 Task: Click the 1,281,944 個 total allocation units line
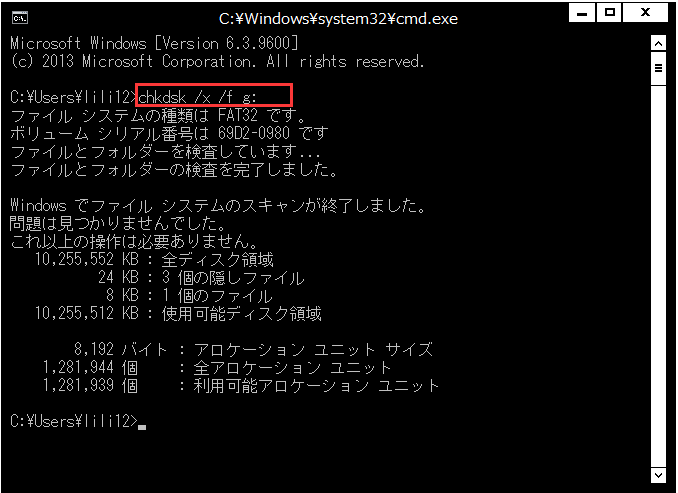(x=217, y=368)
